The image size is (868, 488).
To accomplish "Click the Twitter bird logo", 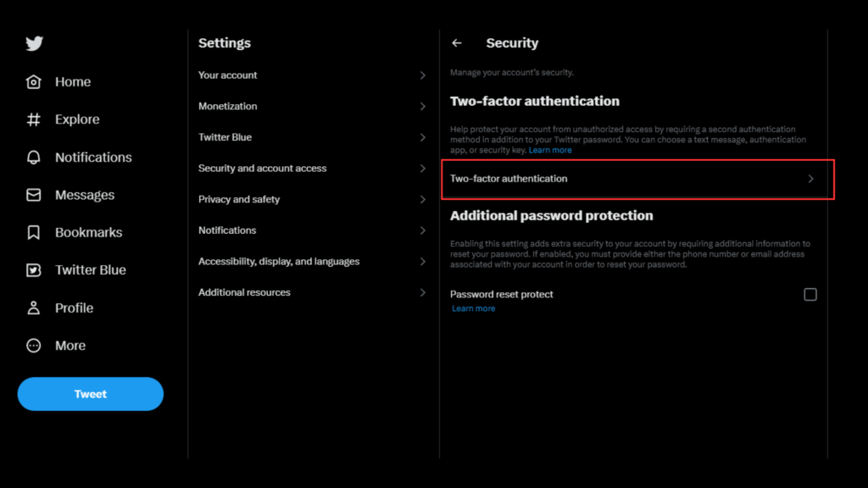I will pos(34,44).
